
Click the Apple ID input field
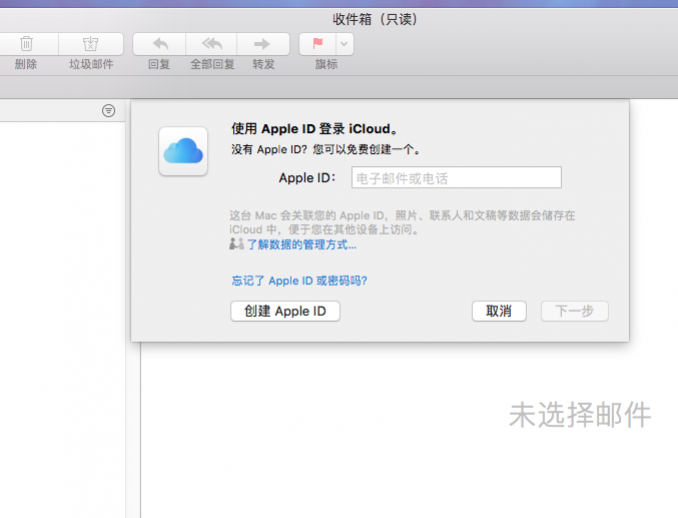[x=457, y=177]
